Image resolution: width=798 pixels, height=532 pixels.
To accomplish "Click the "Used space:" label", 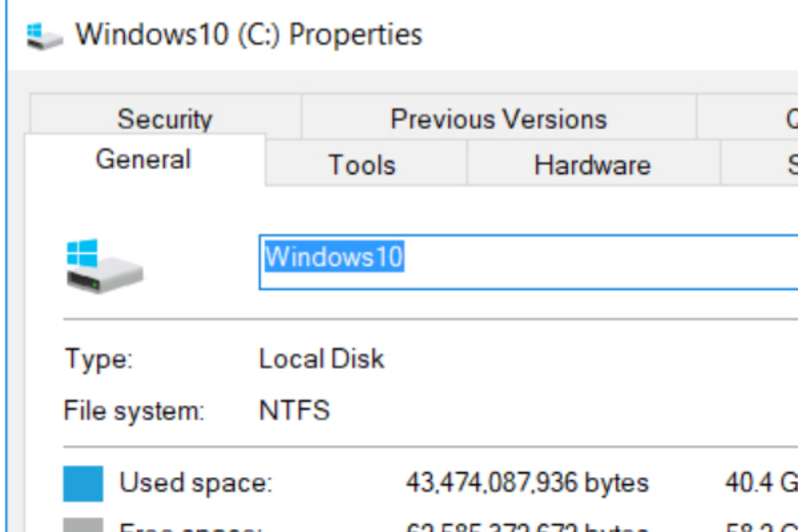I will point(195,483).
